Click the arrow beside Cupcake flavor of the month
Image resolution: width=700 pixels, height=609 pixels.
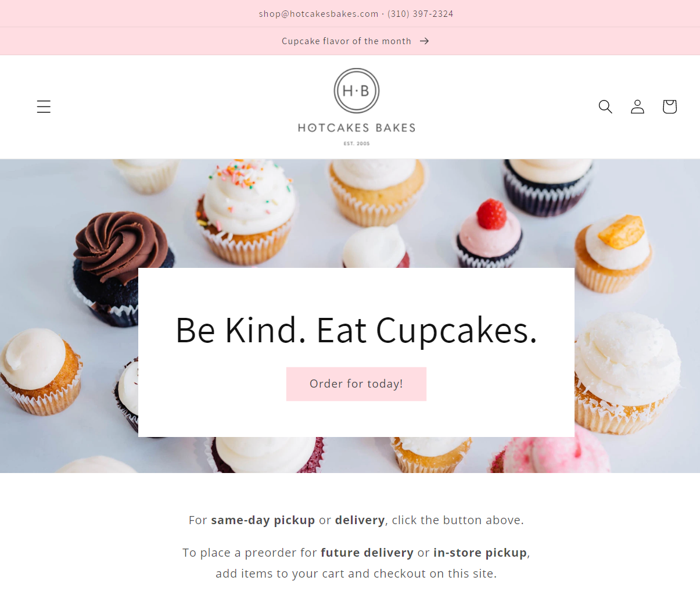[x=425, y=41]
